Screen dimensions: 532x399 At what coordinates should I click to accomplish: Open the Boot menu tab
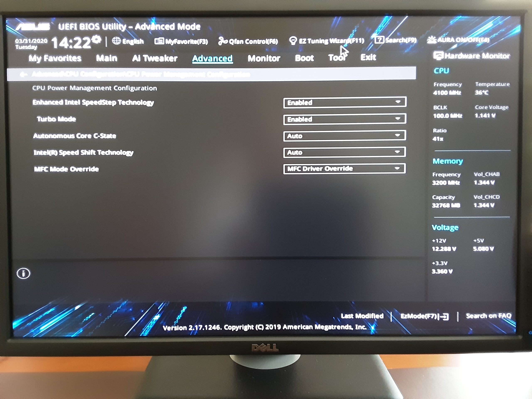(305, 58)
